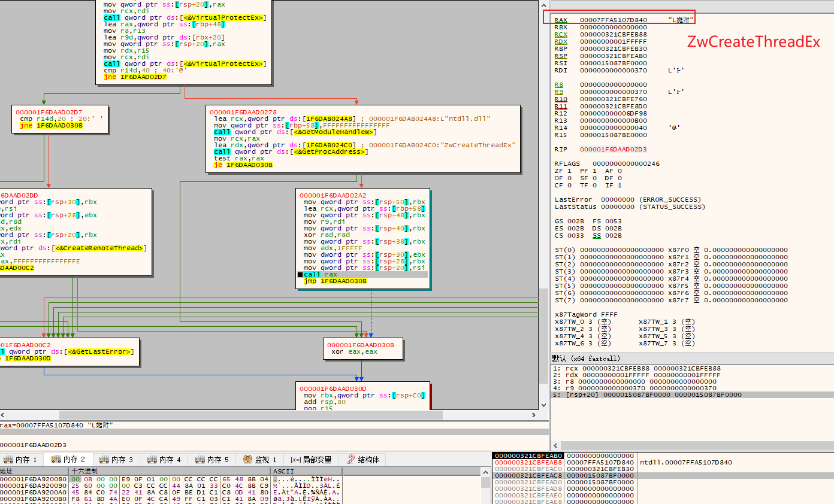This screenshot has width=834, height=504.
Task: Select the RIP value 000001F6DAAD02D3
Action: 614,150
